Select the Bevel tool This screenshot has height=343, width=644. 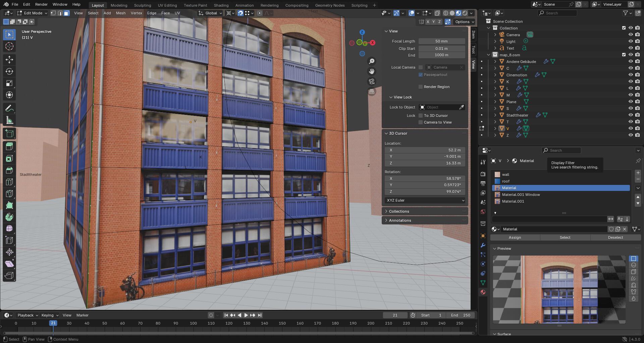9,170
